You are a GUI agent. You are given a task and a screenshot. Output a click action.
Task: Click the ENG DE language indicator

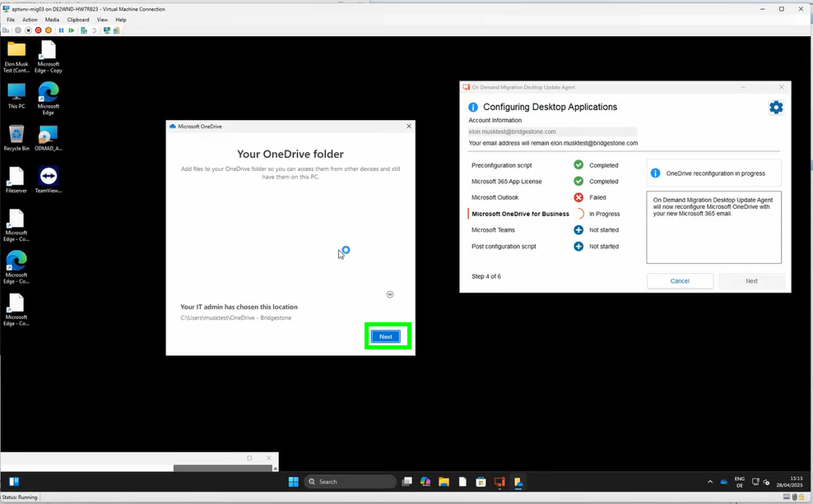pyautogui.click(x=740, y=482)
